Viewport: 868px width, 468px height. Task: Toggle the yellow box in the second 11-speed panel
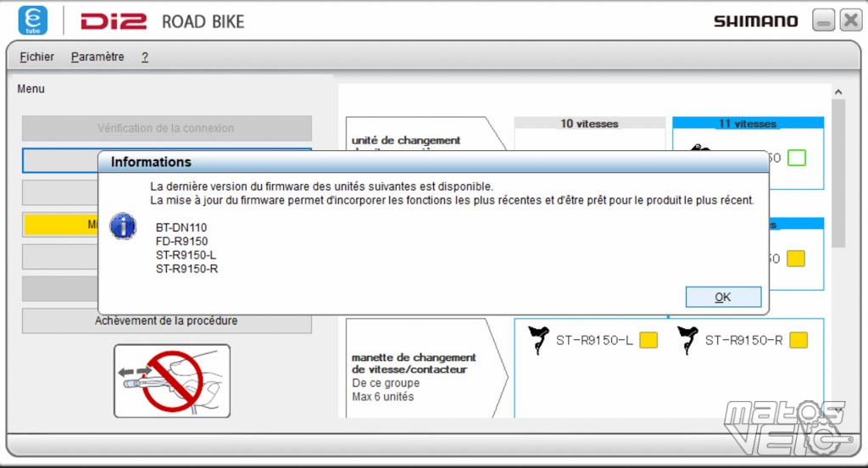[x=796, y=259]
